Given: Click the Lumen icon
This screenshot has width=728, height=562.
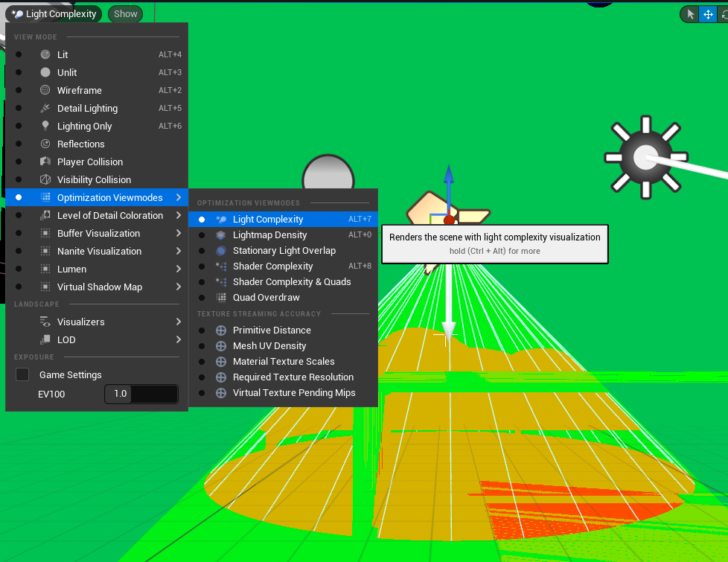Looking at the screenshot, I should pos(45,269).
